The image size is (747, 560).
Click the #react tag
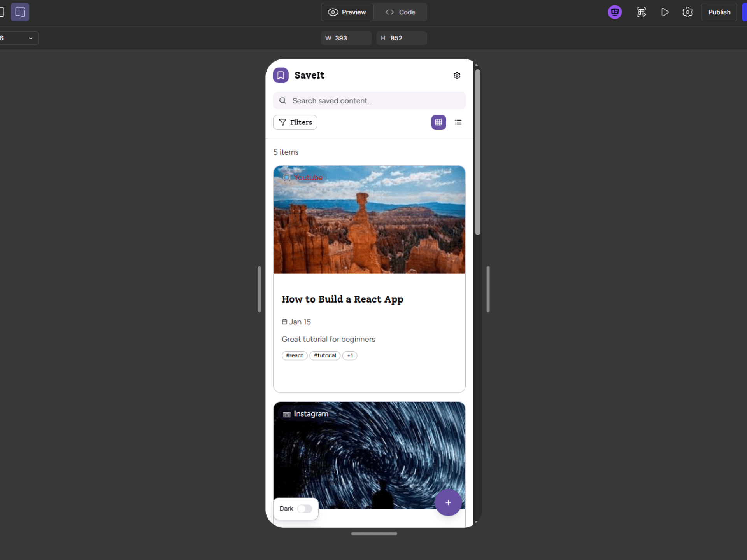[x=294, y=355]
